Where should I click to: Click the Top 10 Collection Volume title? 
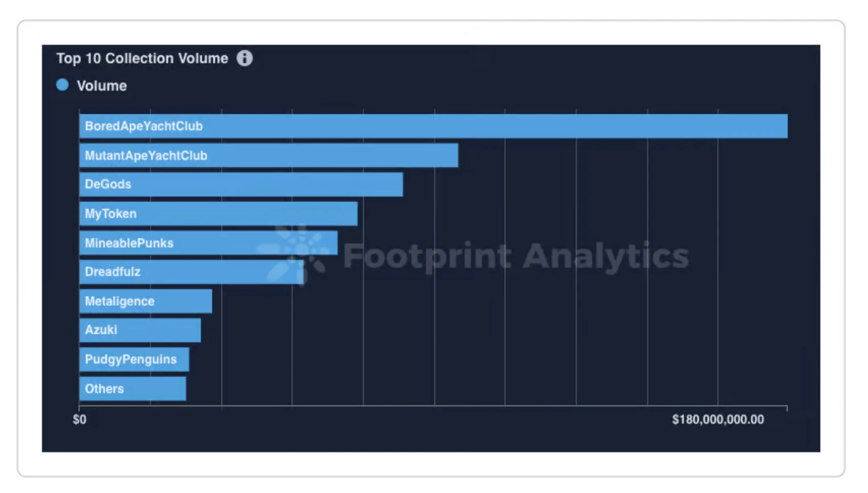[142, 58]
